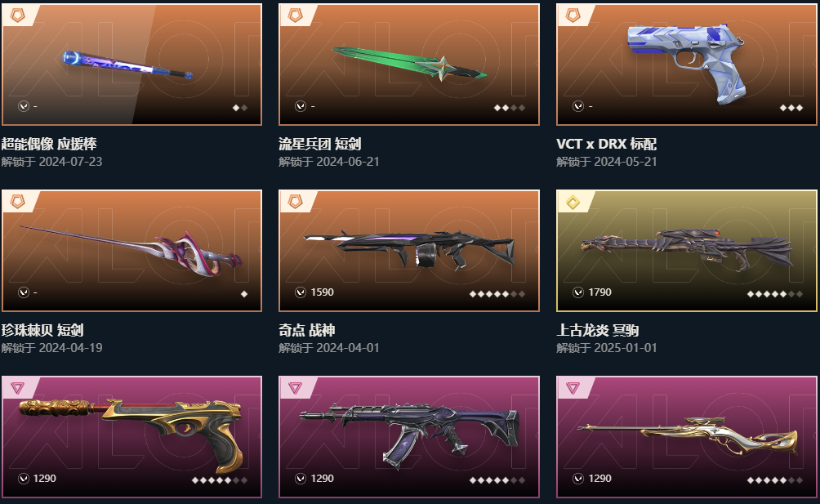Select the 上古龙炎 冥驹 dragon rifle image

tap(687, 251)
